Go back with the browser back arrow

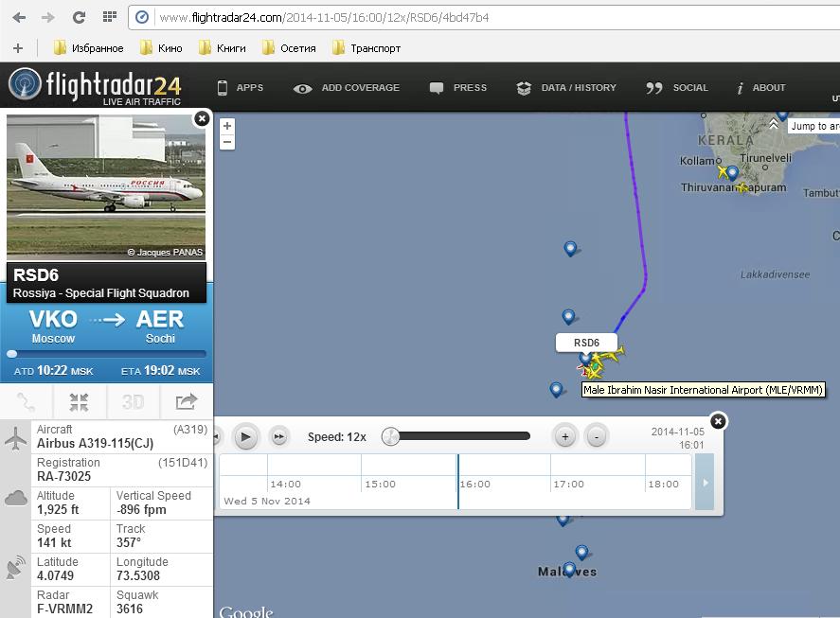pos(19,18)
